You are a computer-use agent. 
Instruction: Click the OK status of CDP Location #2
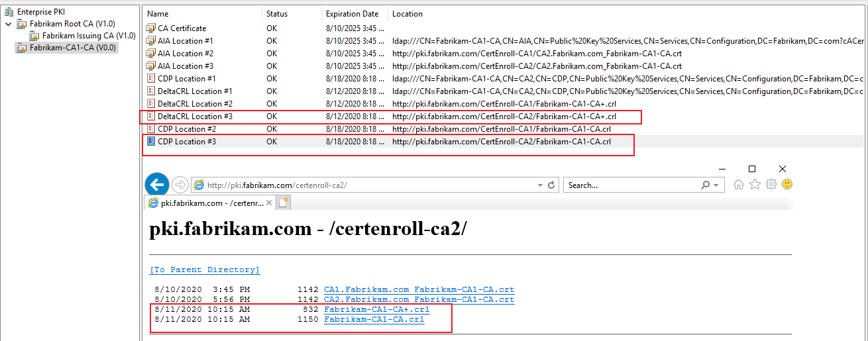[x=272, y=129]
